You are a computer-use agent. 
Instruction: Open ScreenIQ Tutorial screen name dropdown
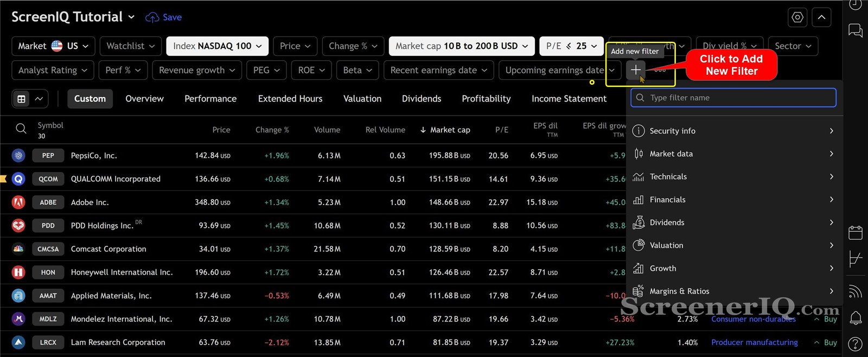click(x=73, y=17)
